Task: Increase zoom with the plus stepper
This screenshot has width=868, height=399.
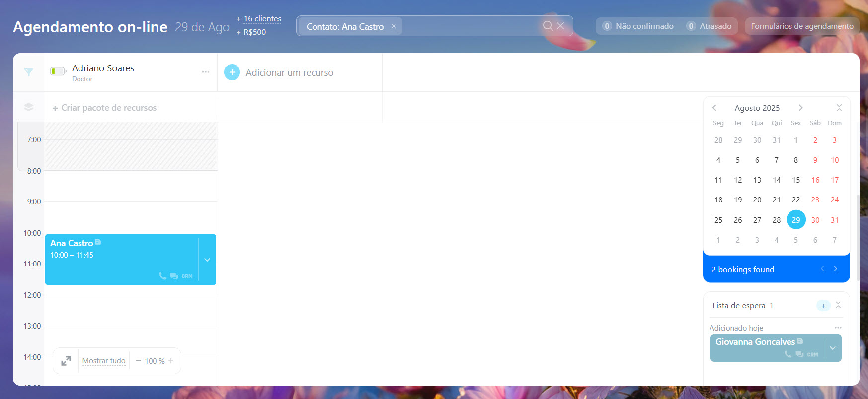Action: pos(171,361)
